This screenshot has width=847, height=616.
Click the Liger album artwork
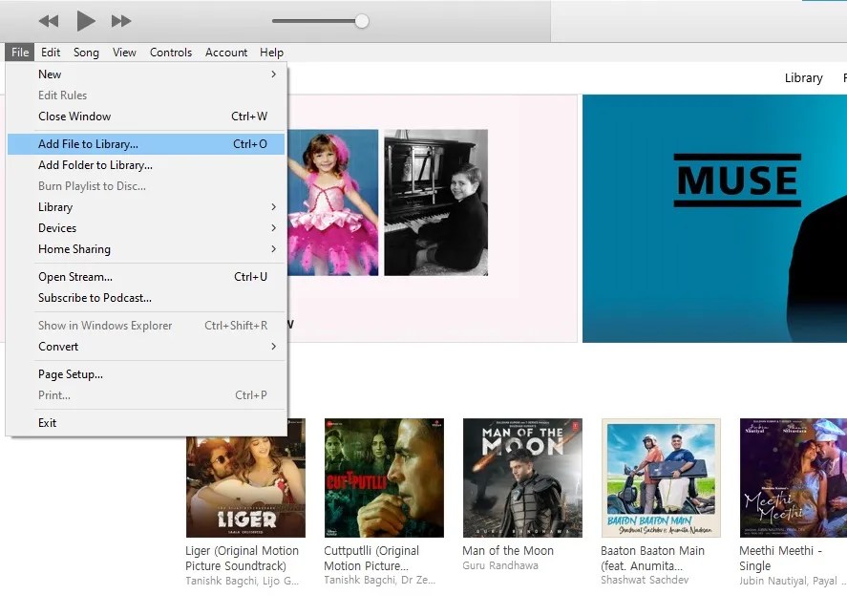244,478
